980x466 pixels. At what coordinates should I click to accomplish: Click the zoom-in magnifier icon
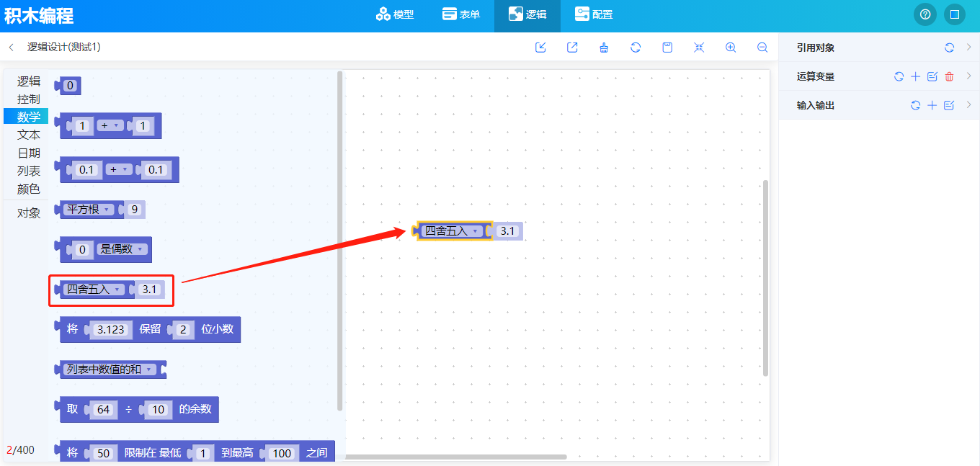click(731, 48)
